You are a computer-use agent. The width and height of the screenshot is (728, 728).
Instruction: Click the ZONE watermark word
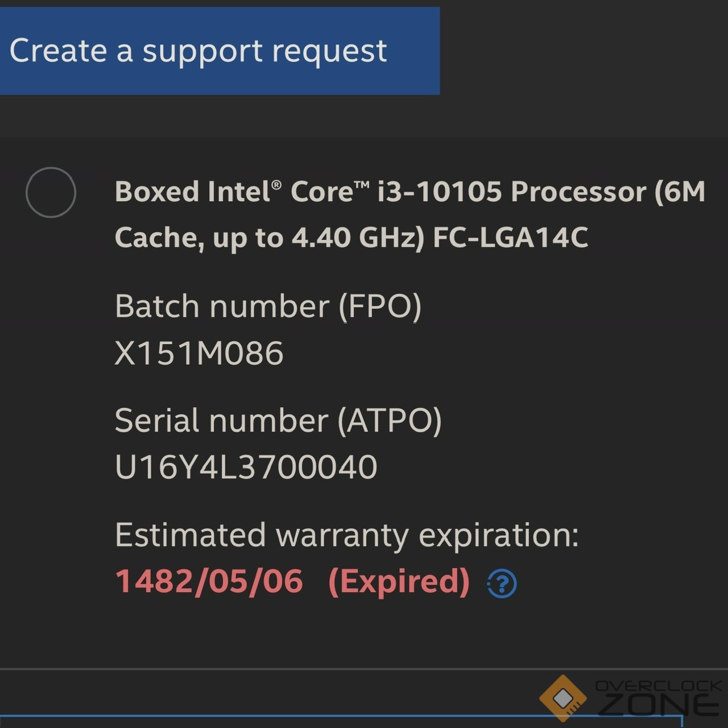[660, 705]
